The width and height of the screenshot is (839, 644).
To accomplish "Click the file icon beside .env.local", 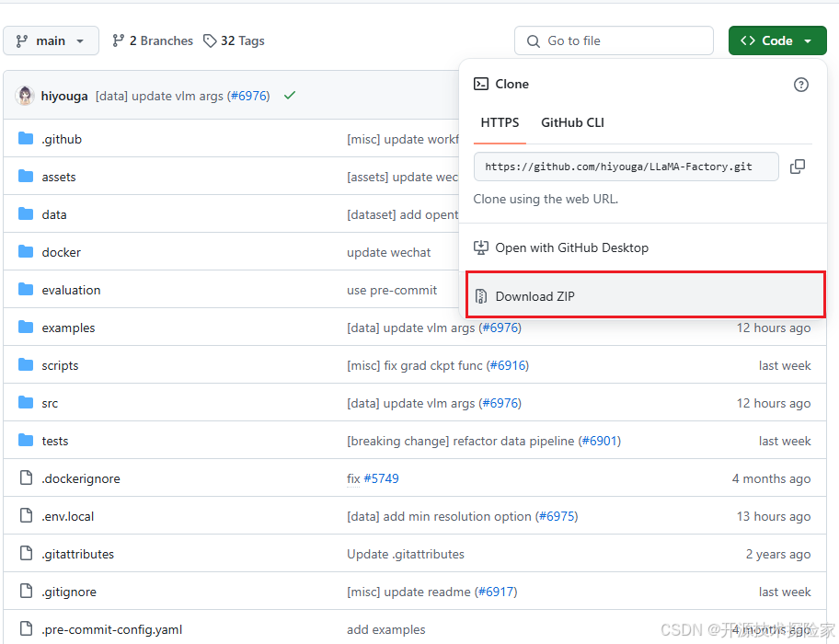I will (x=26, y=515).
